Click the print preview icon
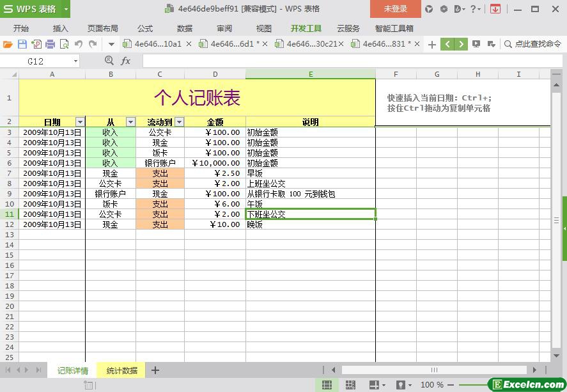Viewport: 567px width, 392px height. pos(64,44)
